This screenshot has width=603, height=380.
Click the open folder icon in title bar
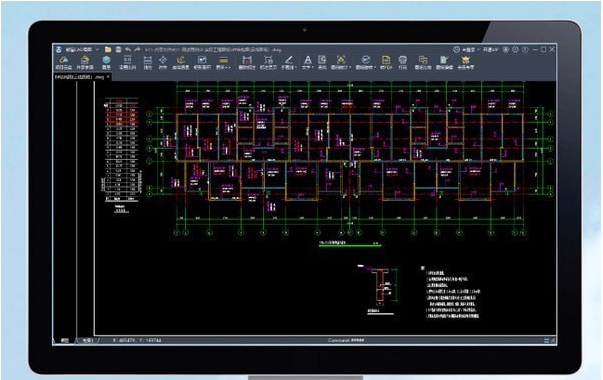click(x=108, y=49)
